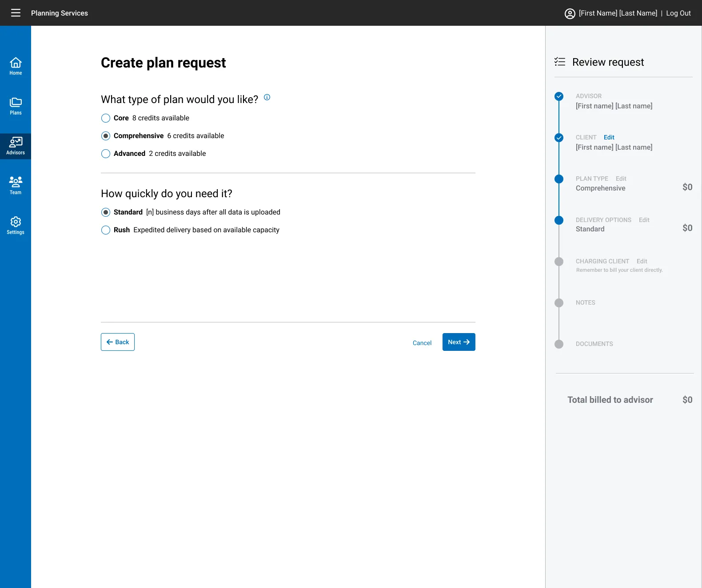Screen dimensions: 702x588
Task: Click the Log Out link
Action: pos(678,13)
